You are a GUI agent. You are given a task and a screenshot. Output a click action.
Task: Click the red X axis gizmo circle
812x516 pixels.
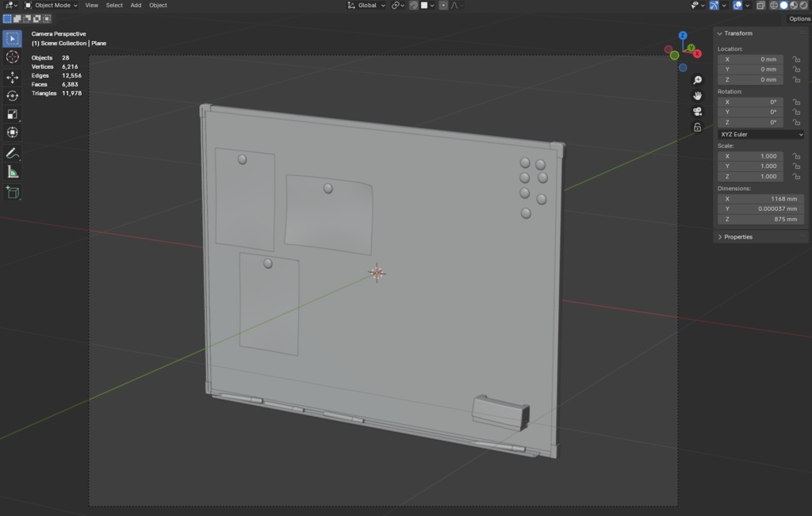coord(698,54)
